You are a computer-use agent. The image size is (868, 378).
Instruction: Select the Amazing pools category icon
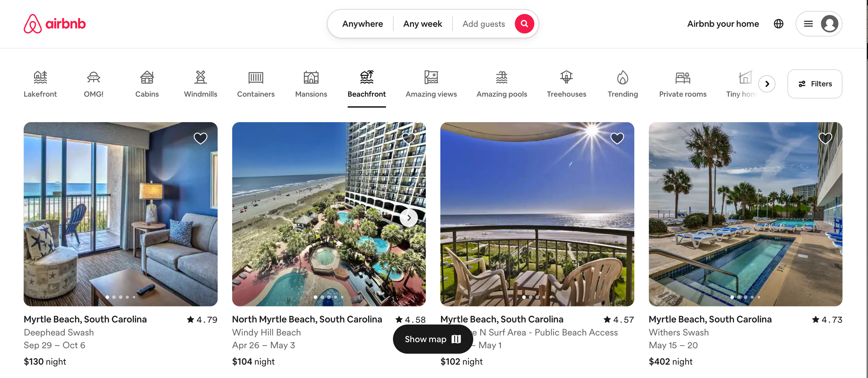[x=501, y=77]
